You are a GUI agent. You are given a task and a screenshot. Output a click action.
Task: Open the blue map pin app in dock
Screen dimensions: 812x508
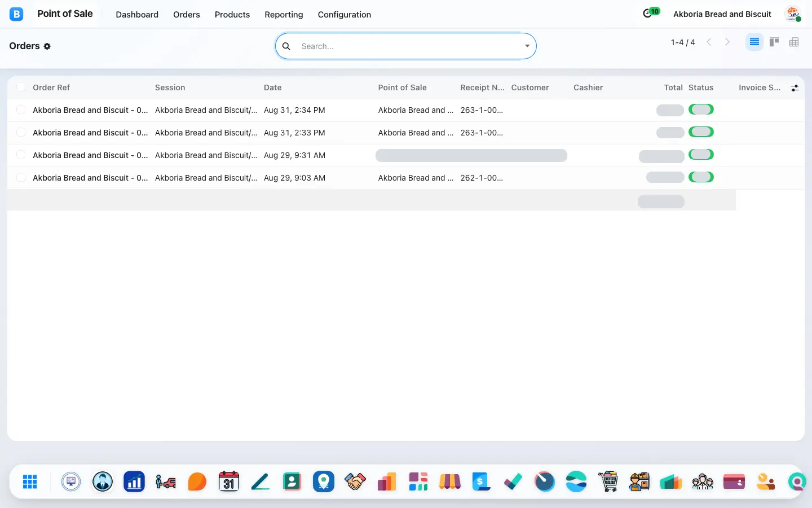tap(324, 482)
